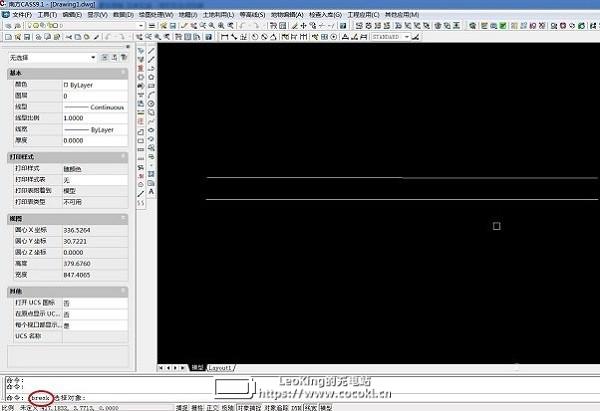Click the Copy icon in standard toolbar

point(78,37)
